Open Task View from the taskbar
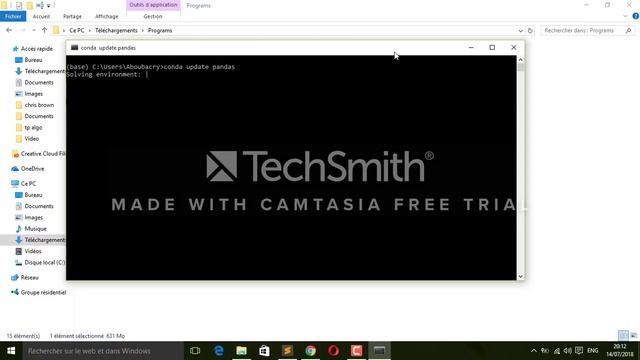Screen dimensions: 640x360 tap(195, 351)
